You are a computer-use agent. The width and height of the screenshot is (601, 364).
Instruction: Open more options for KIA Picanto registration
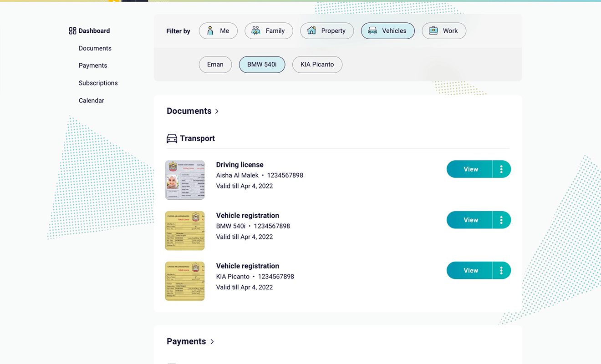tap(501, 271)
